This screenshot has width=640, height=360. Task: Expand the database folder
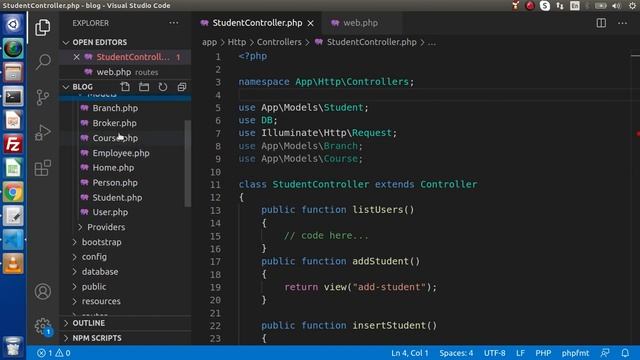[100, 272]
